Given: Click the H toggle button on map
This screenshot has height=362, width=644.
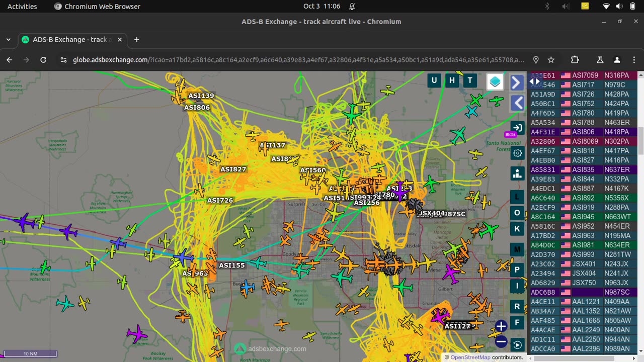Looking at the screenshot, I should [x=452, y=80].
